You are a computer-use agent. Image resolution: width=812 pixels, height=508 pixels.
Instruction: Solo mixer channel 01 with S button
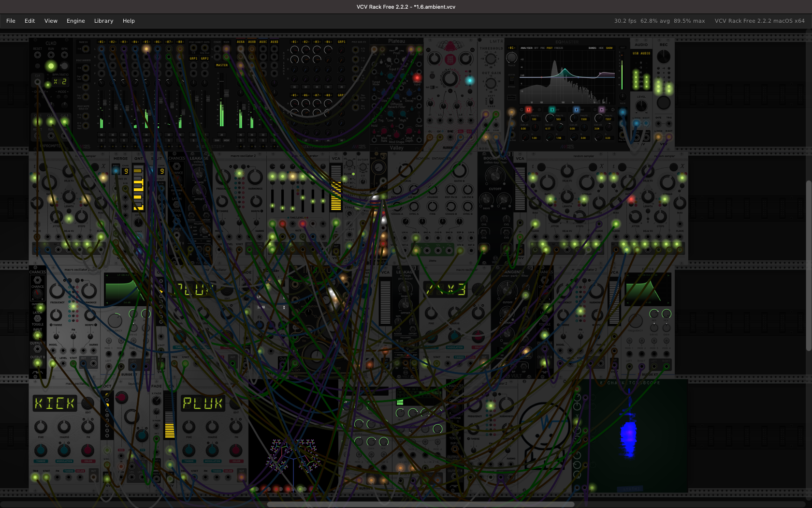[101, 140]
